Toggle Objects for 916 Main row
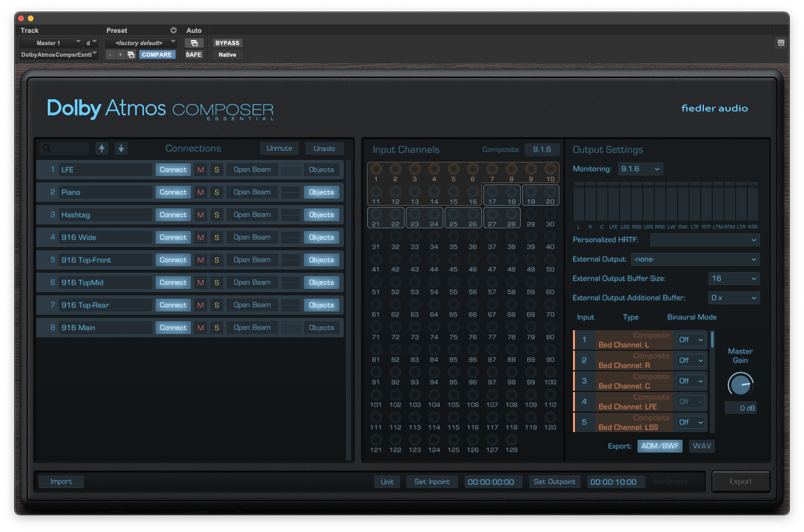The height and width of the screenshot is (532, 804). point(321,328)
